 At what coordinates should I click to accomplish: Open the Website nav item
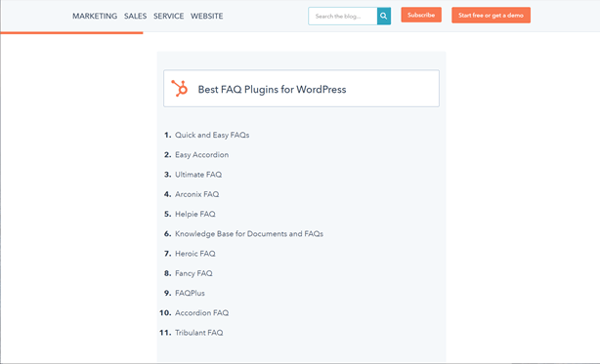207,16
